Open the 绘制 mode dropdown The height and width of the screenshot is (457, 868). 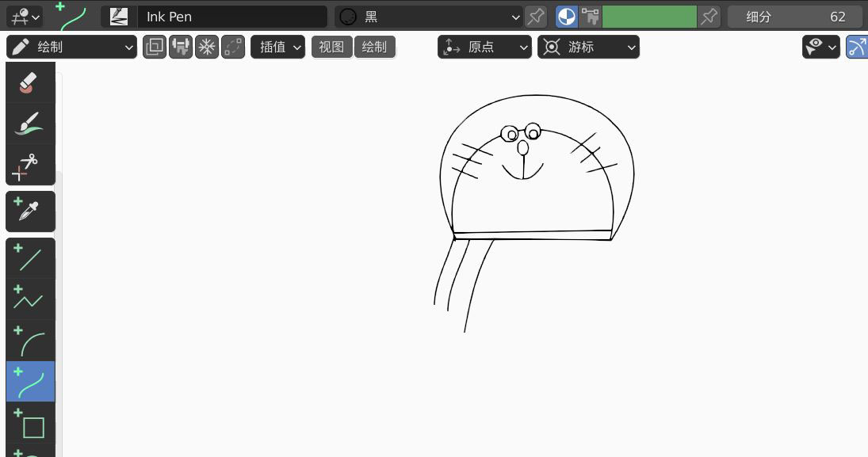(x=71, y=47)
